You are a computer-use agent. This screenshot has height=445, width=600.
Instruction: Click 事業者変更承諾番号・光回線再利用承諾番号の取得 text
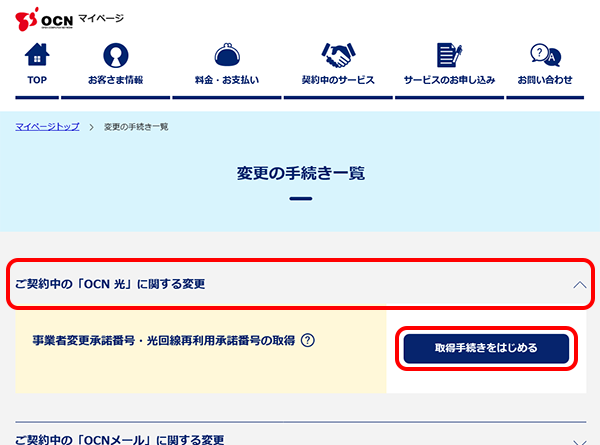click(x=164, y=340)
